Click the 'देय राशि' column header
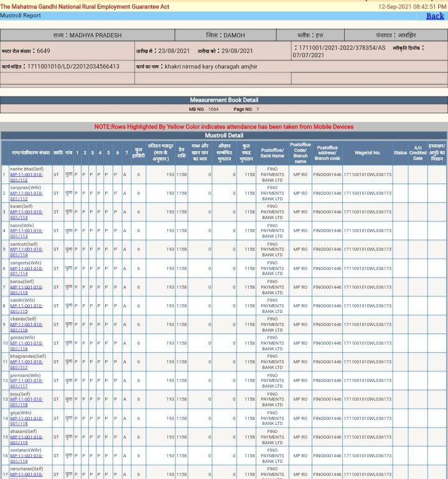 pyautogui.click(x=182, y=153)
